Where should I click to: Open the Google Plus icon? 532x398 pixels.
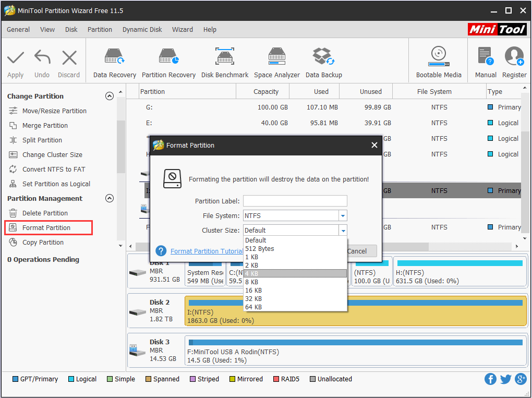click(521, 379)
